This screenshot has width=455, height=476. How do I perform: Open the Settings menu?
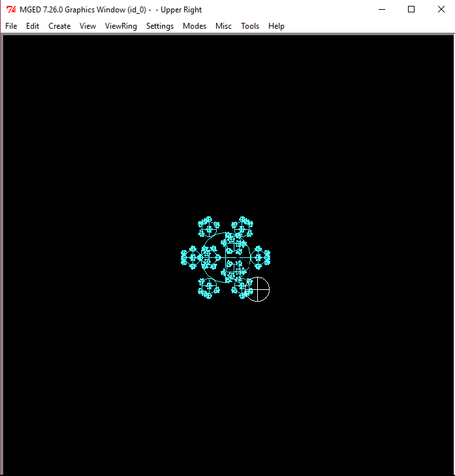(x=160, y=26)
